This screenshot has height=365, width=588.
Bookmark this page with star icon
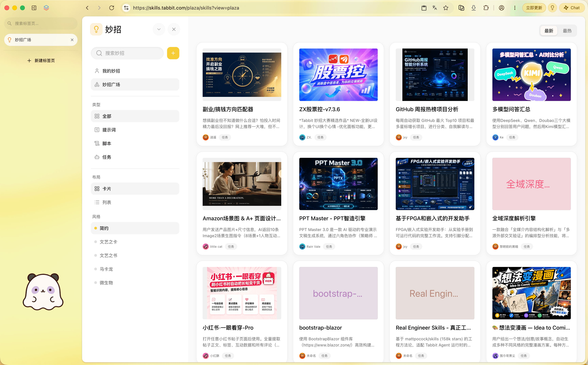coord(446,8)
